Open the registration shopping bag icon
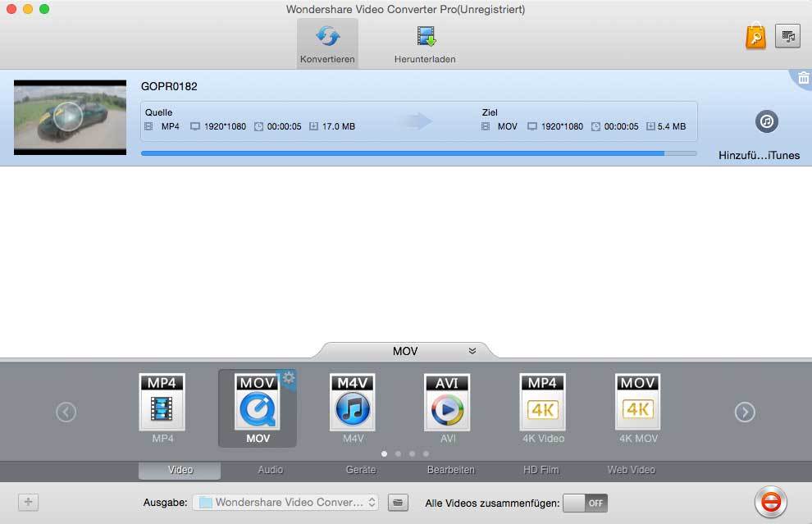Screen dimensions: 812x524 coord(755,36)
